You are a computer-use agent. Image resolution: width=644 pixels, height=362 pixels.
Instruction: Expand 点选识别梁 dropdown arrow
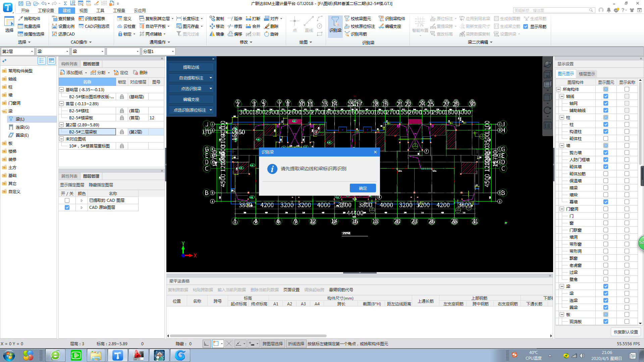[x=211, y=88]
